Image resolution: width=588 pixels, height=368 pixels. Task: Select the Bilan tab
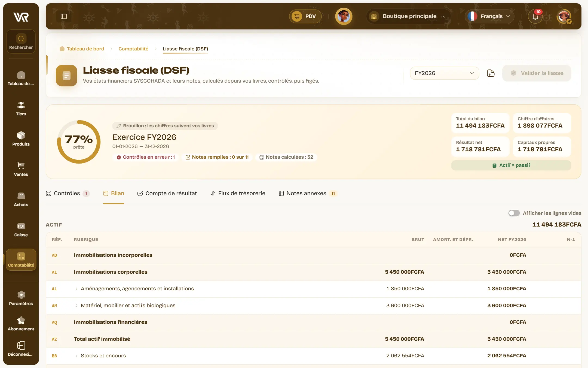coord(114,194)
